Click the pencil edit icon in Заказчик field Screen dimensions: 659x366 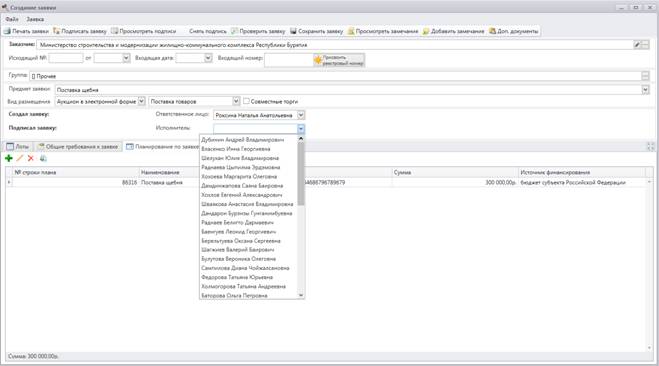tap(637, 45)
